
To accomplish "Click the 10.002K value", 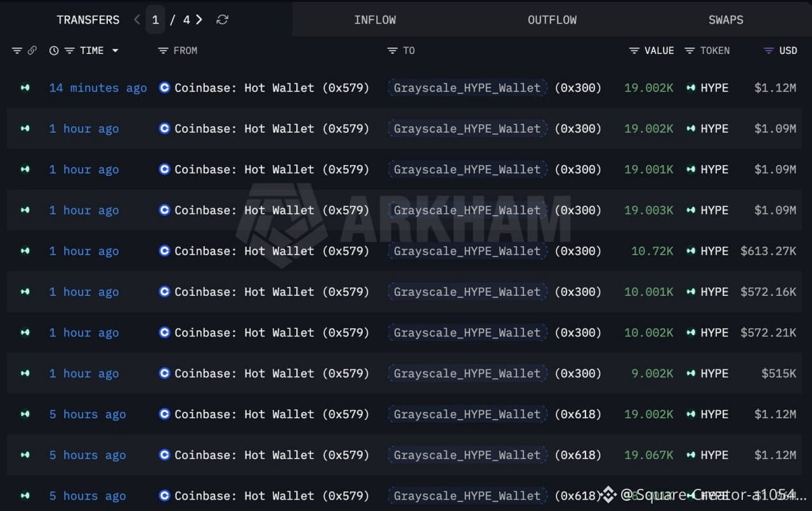I will click(x=649, y=333).
